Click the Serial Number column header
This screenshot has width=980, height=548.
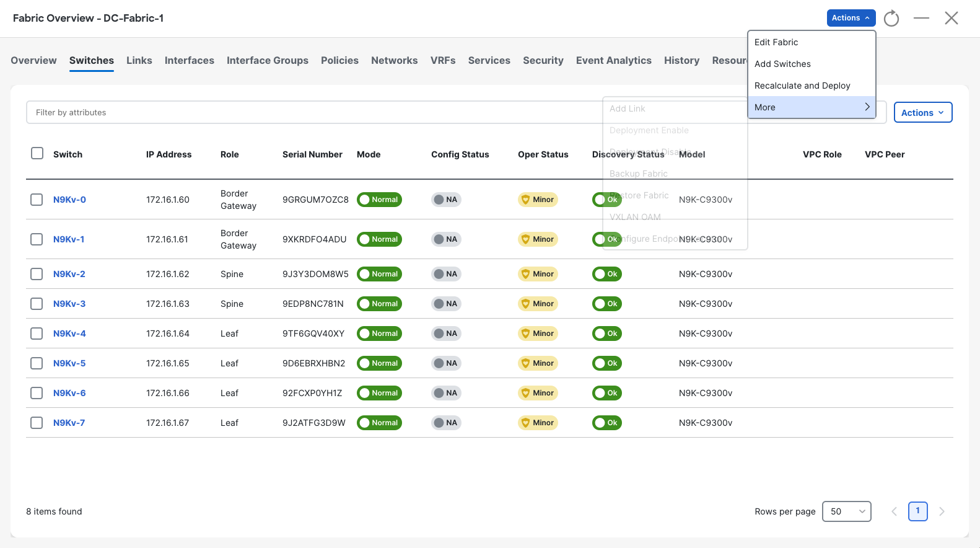click(312, 154)
